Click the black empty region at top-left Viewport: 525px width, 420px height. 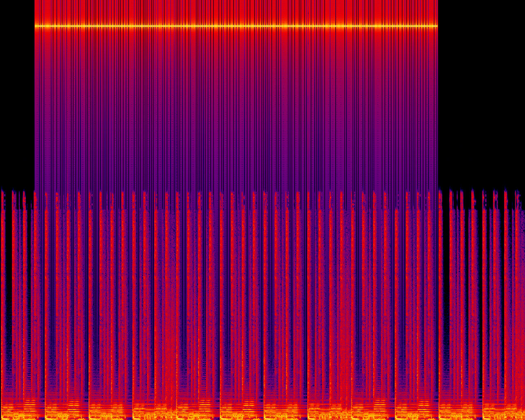click(x=17, y=90)
